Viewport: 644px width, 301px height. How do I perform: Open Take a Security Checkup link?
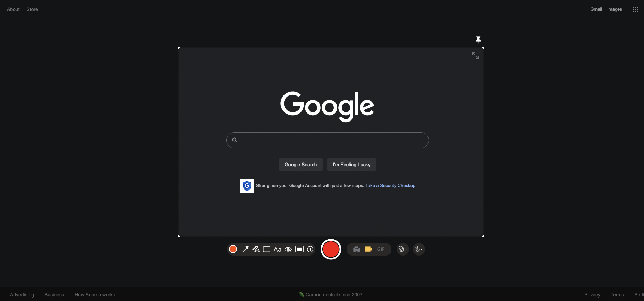point(390,186)
